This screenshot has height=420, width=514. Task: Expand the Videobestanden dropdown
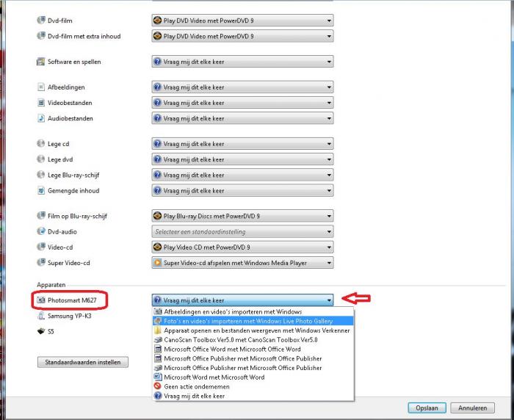coord(242,103)
